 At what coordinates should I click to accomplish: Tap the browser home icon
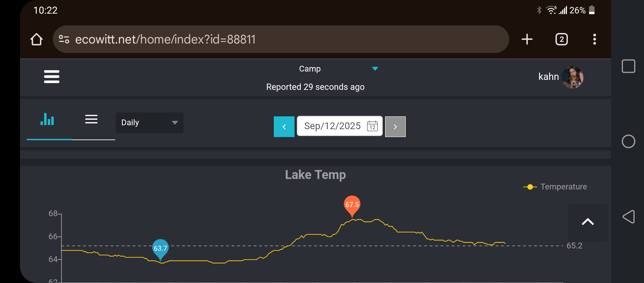click(x=37, y=39)
